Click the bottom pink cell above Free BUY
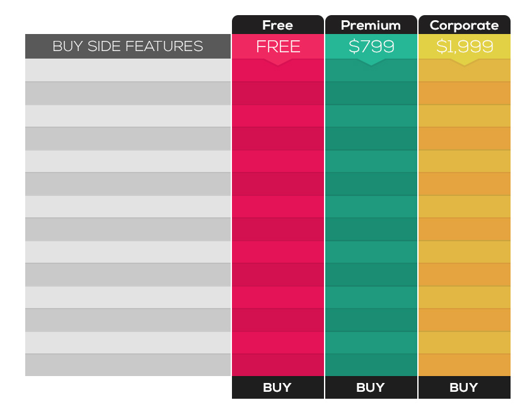 pos(277,365)
